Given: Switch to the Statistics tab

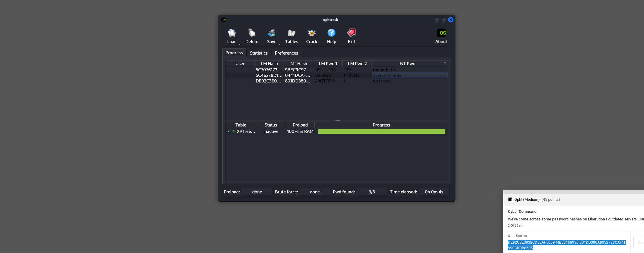Looking at the screenshot, I should click(259, 53).
